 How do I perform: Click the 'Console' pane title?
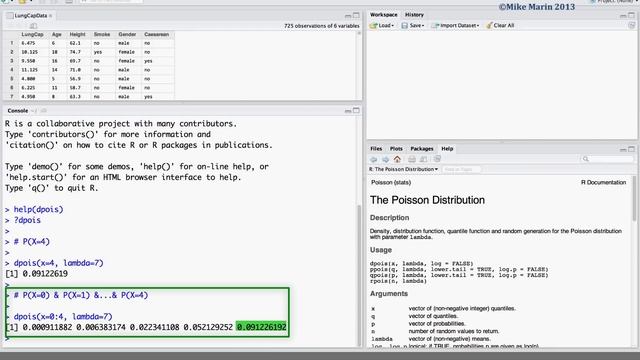tap(18, 111)
